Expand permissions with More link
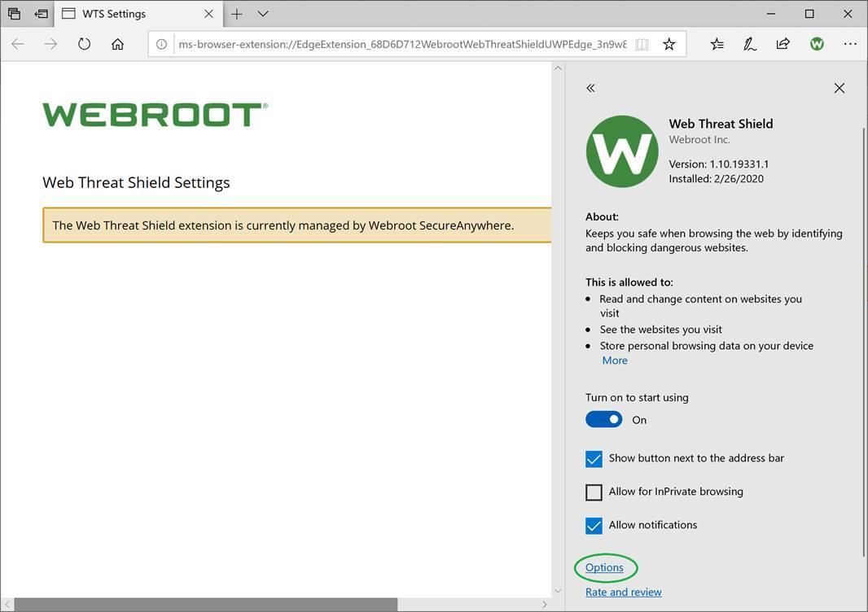 pos(615,361)
